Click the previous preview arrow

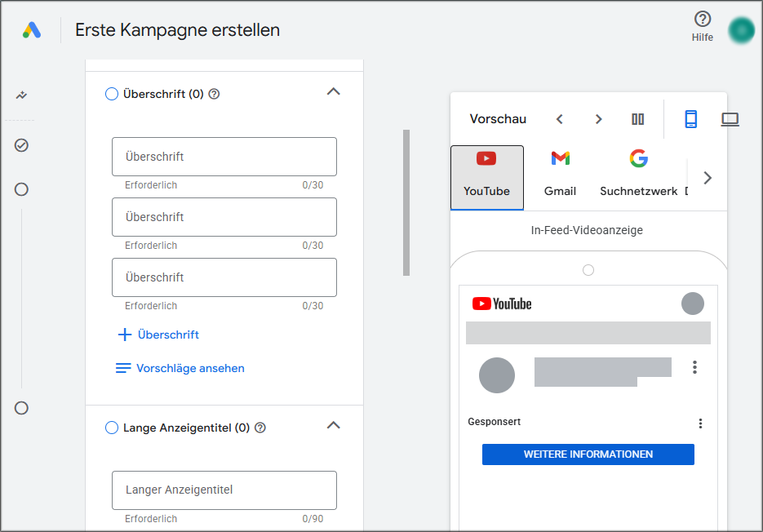coord(560,119)
